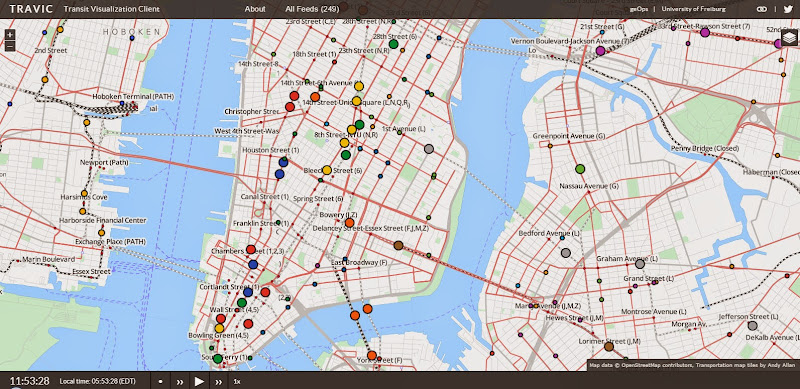Open the map layers switcher
This screenshot has height=389, width=800.
click(789, 37)
